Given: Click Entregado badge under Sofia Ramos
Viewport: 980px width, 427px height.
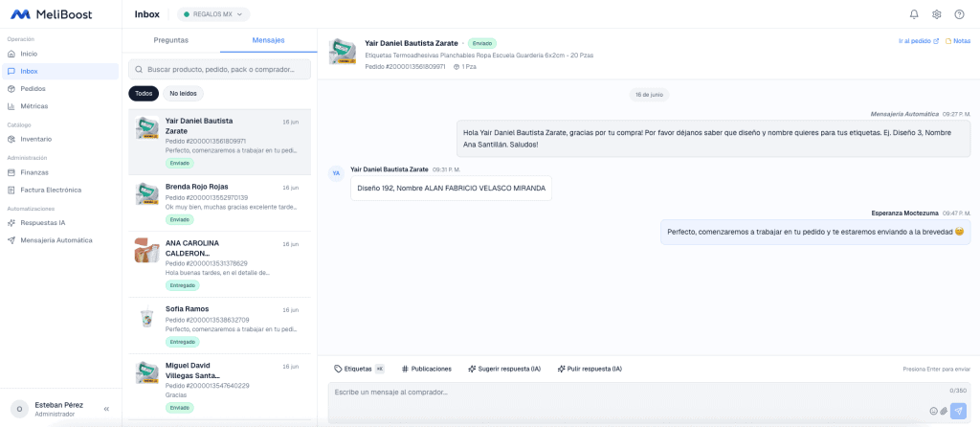Looking at the screenshot, I should pos(183,342).
